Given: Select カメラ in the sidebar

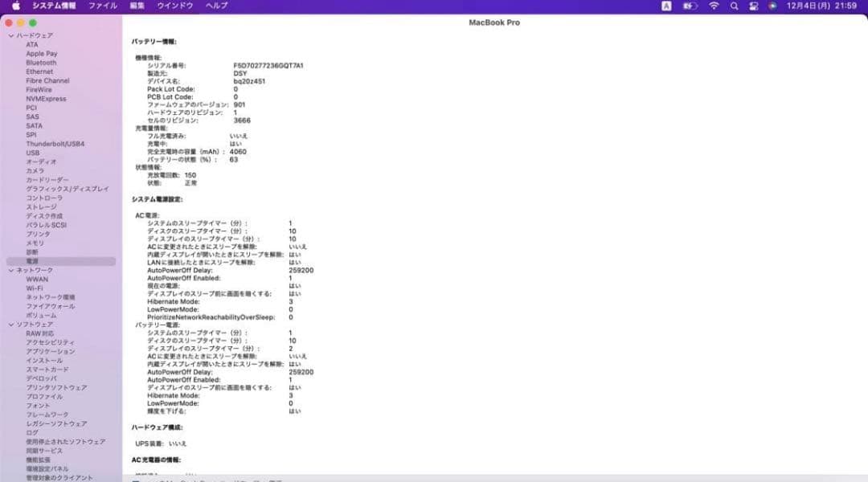Looking at the screenshot, I should click(35, 171).
